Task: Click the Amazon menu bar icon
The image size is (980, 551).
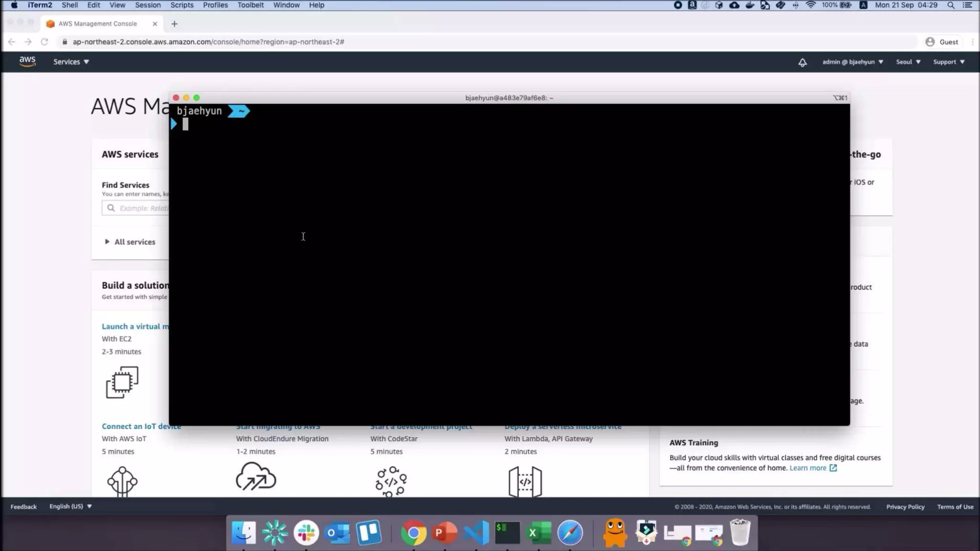Action: [x=692, y=5]
